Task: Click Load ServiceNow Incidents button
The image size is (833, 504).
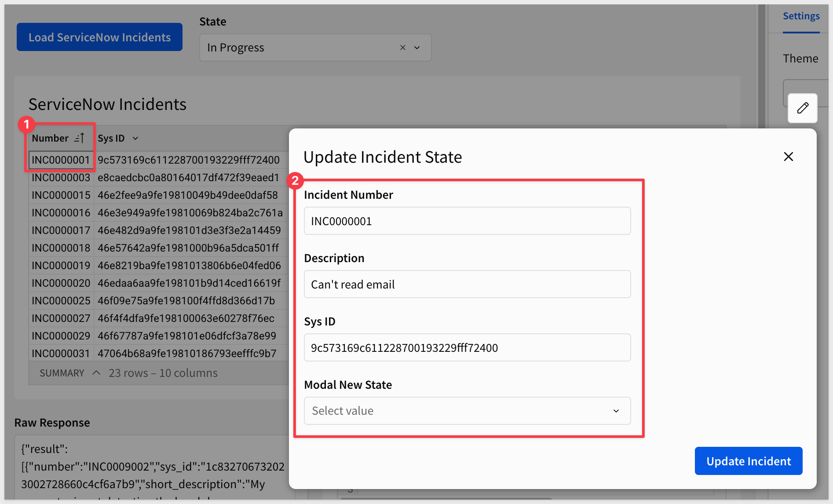Action: [x=99, y=37]
